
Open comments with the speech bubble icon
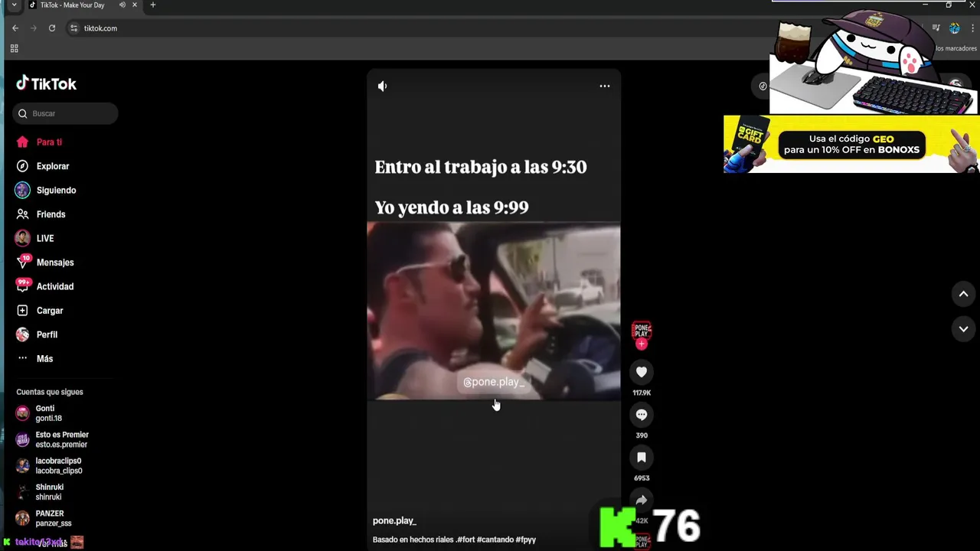click(642, 415)
